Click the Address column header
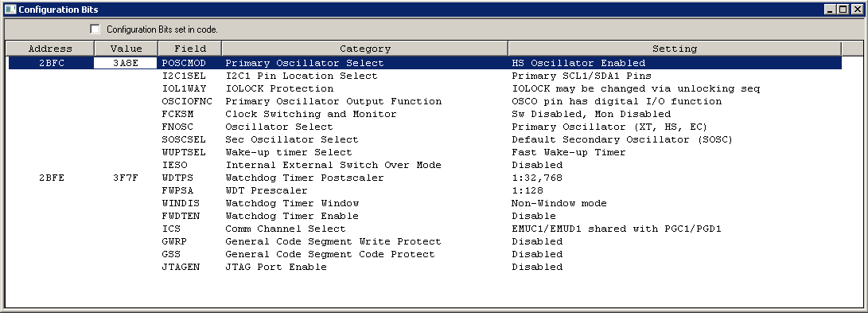The height and width of the screenshot is (313, 868). pos(50,49)
